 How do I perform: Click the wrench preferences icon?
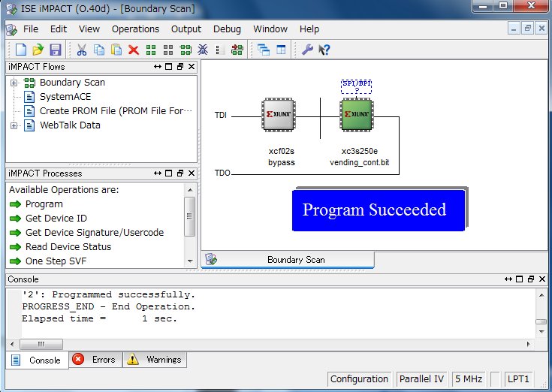[x=307, y=50]
